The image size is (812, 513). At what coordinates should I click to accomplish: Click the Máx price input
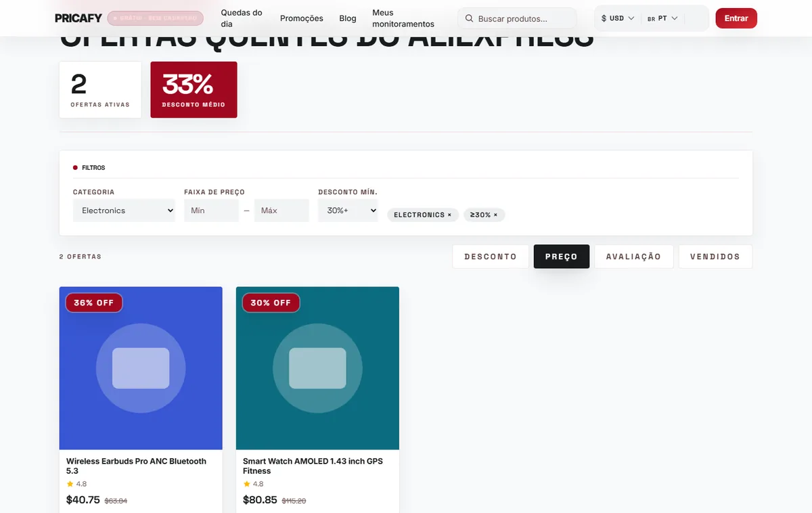click(281, 210)
